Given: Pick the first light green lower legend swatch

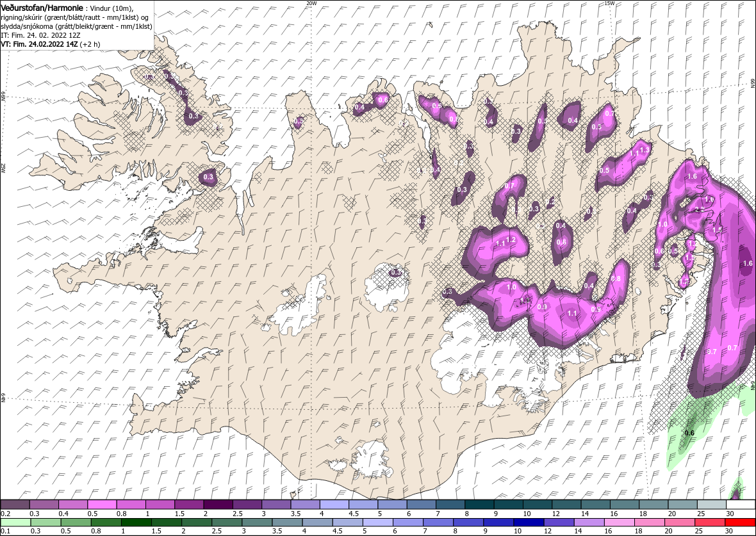Looking at the screenshot, I should [x=15, y=523].
